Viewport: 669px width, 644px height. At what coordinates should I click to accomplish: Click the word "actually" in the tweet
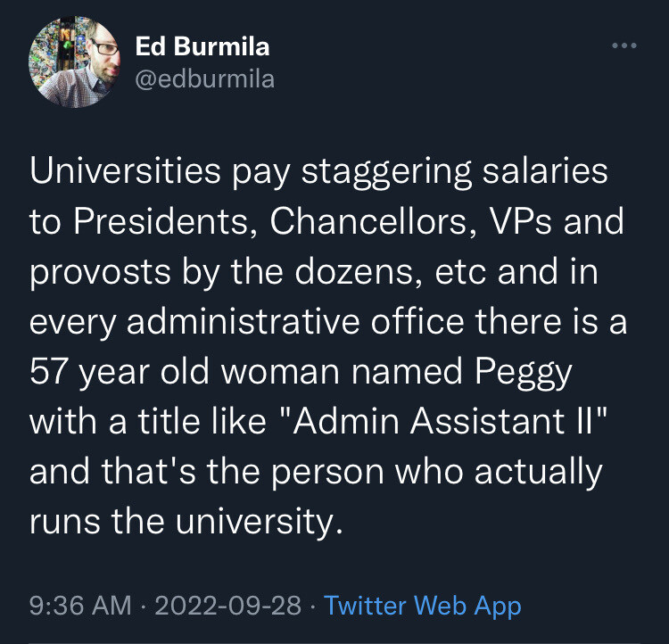(x=539, y=473)
